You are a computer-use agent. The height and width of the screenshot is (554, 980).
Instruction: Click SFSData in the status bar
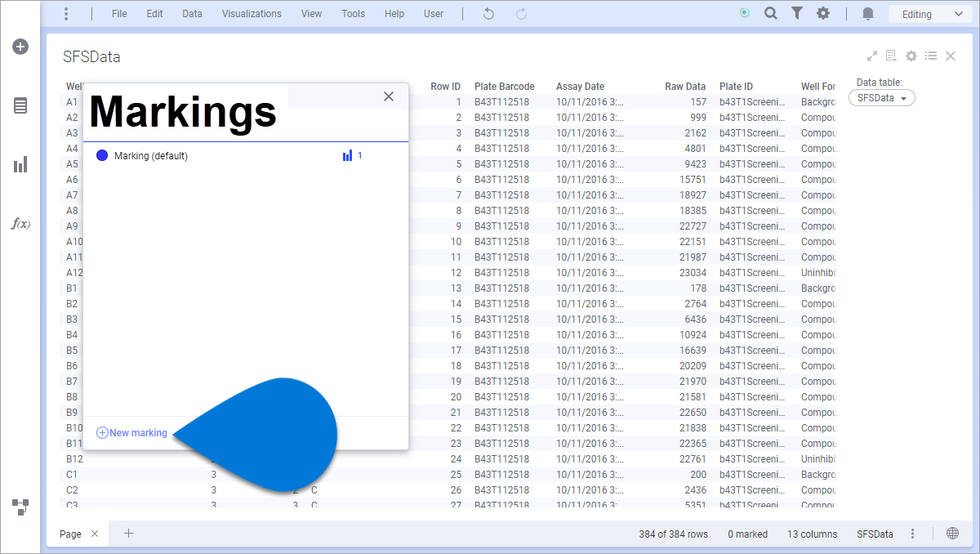tap(875, 534)
